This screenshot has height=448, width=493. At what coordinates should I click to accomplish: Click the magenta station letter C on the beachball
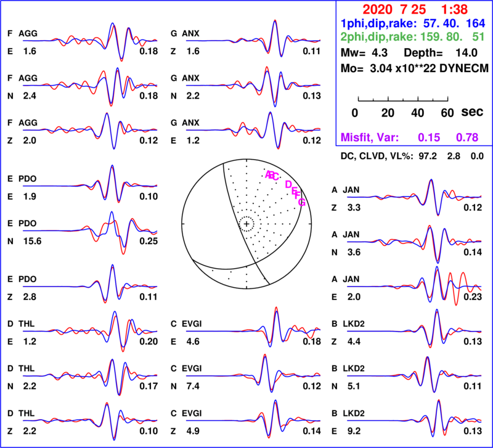point(275,176)
